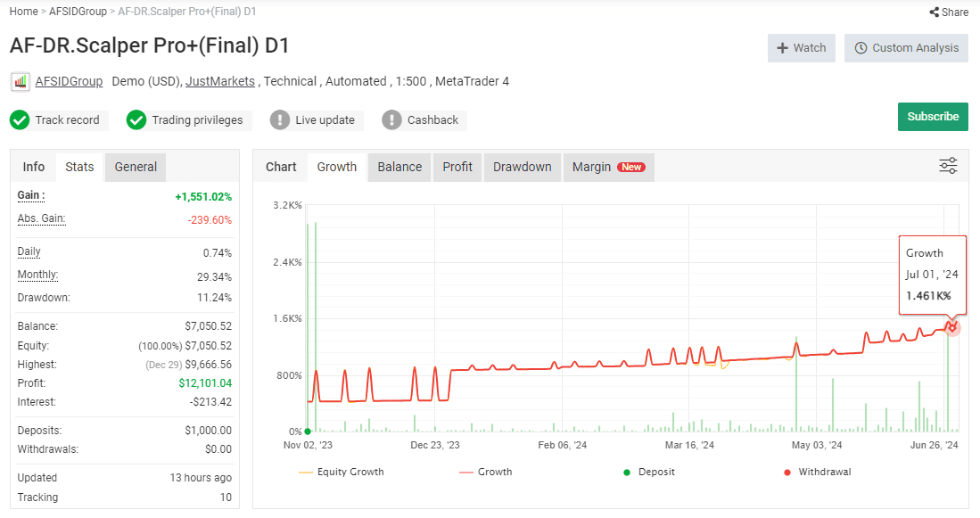Click the Trading privileges checkmark icon

[x=136, y=120]
